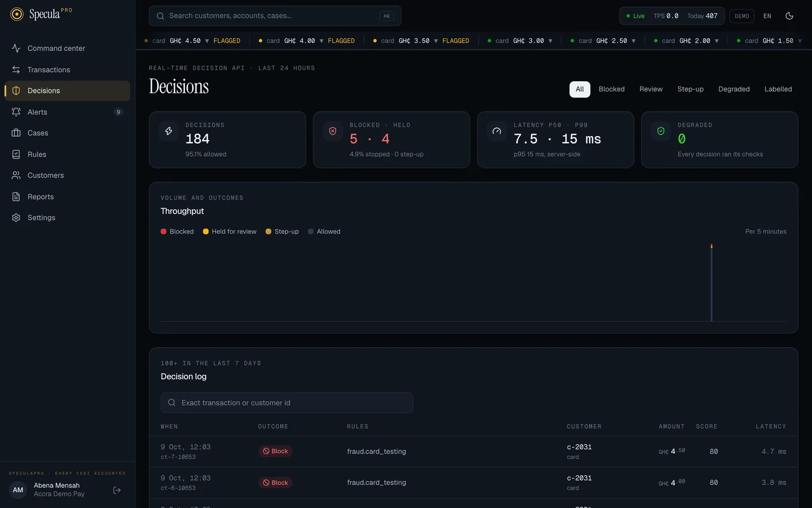Click the Degraded shield-check card icon
The image size is (812, 508).
tap(661, 131)
